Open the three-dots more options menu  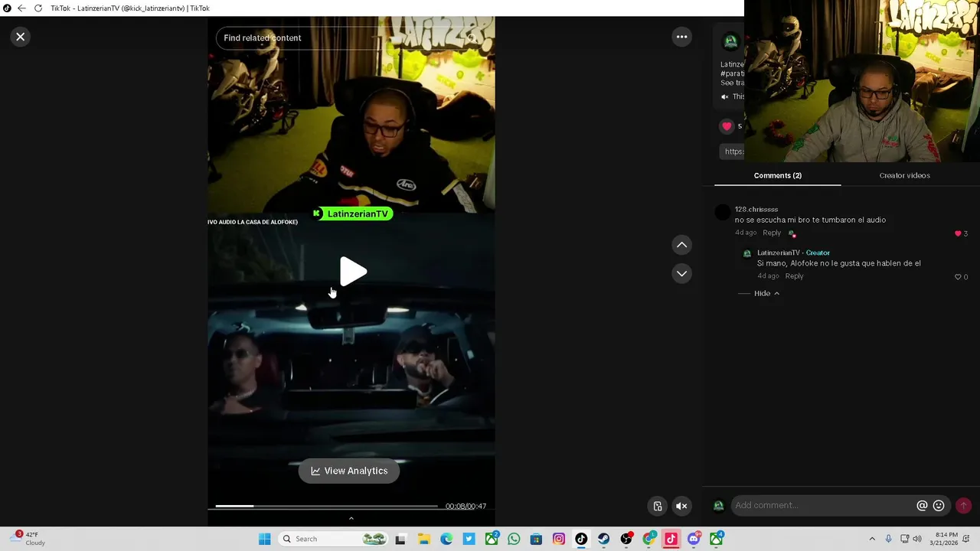click(681, 37)
